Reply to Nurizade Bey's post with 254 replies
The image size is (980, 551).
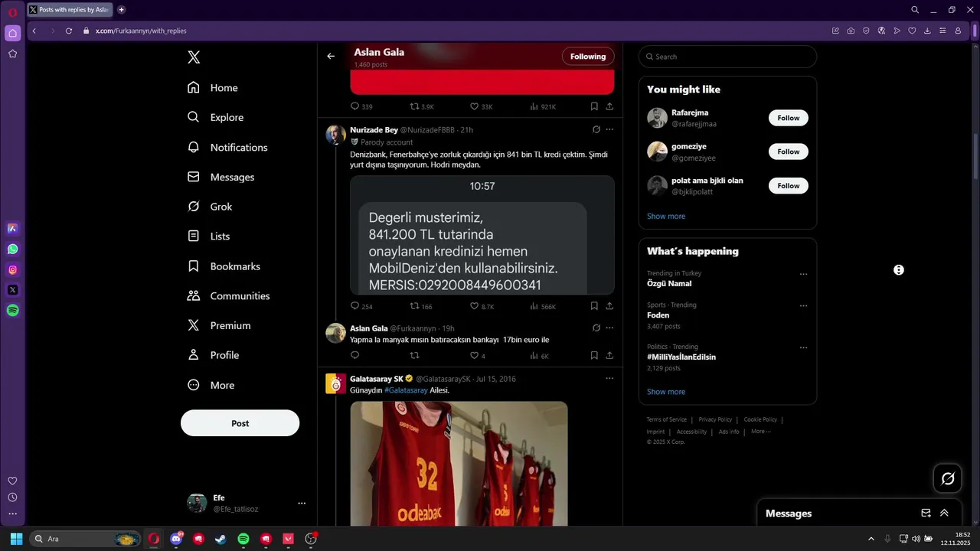pyautogui.click(x=361, y=306)
